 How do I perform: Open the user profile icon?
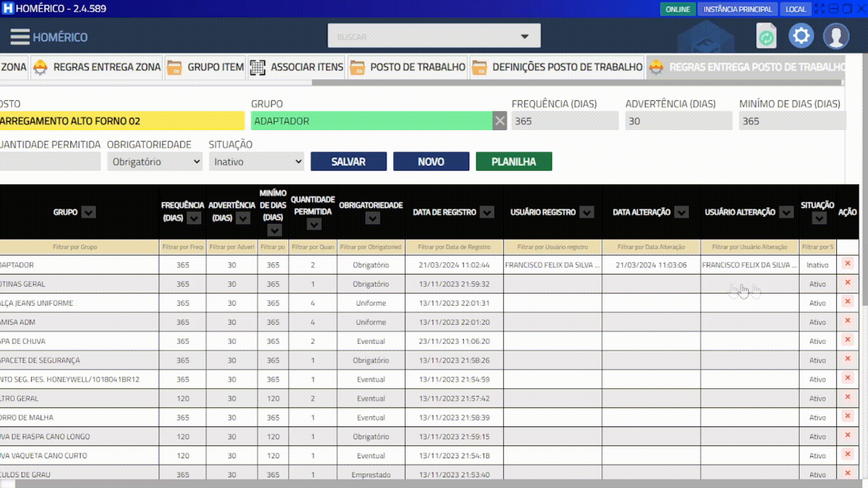(x=836, y=36)
